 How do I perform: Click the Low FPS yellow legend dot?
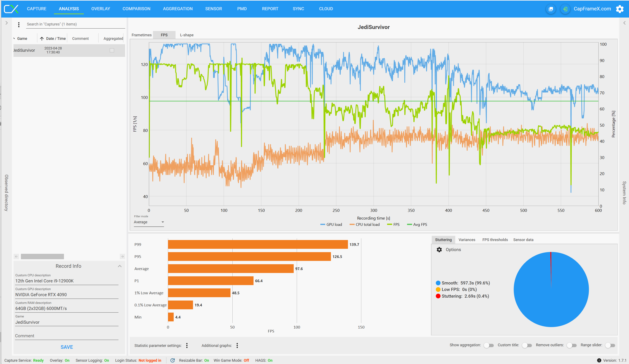(438, 289)
